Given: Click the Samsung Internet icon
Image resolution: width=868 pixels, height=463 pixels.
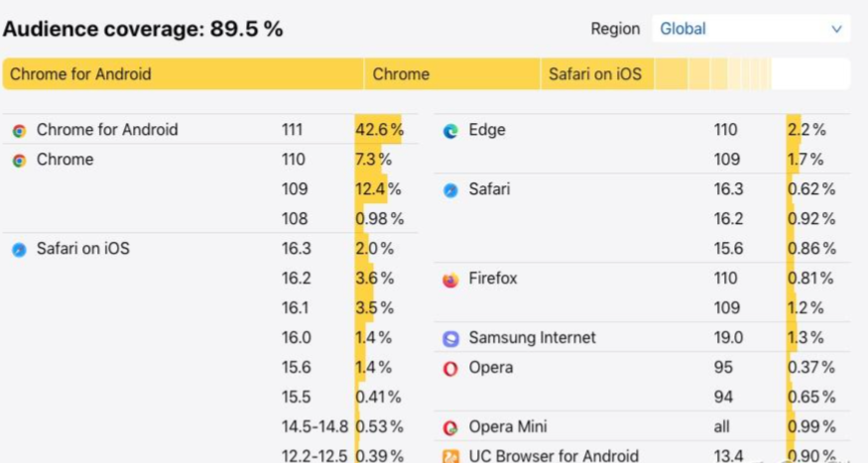Looking at the screenshot, I should 450,338.
